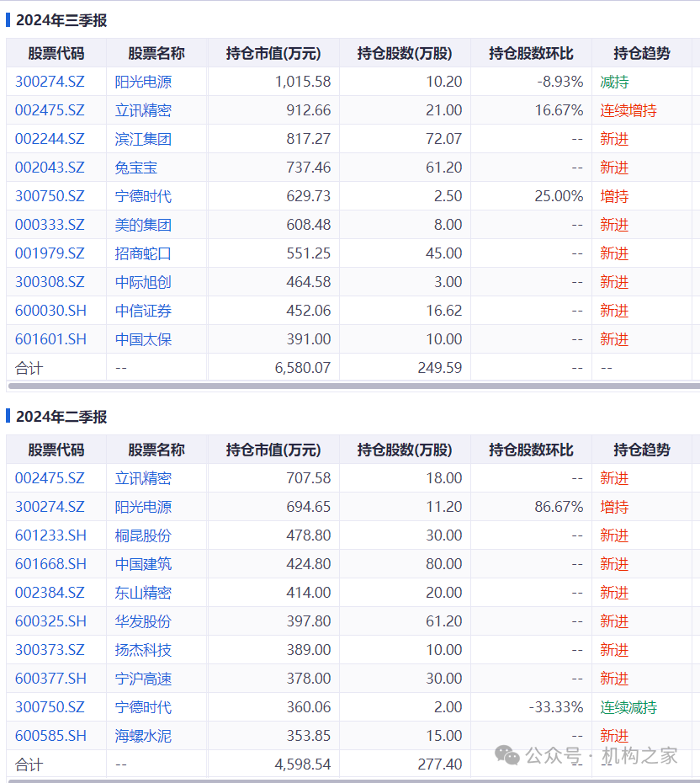This screenshot has height=783, width=700.
Task: Open 兔宝宝 stock name link
Action: (x=136, y=168)
